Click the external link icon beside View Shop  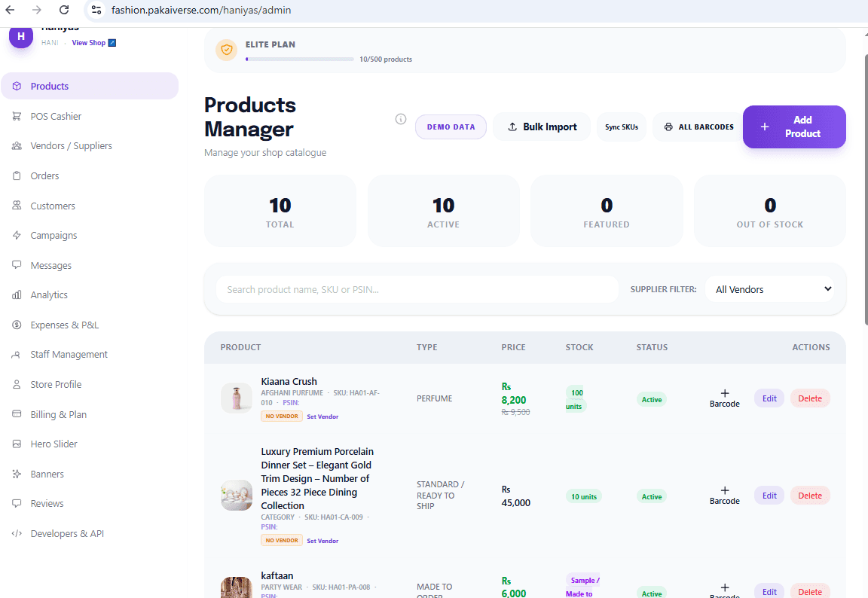pyautogui.click(x=112, y=43)
